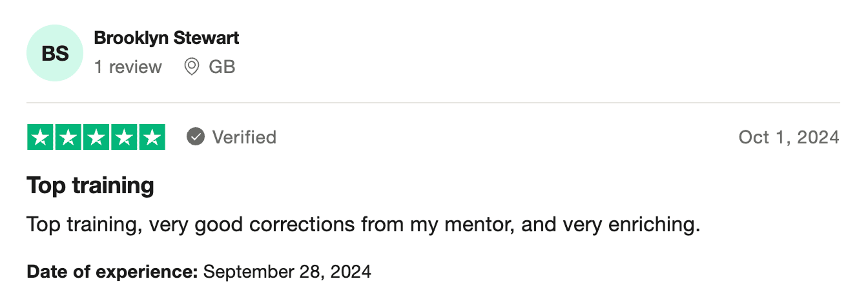Open the "Top training" review title
Image resolution: width=868 pixels, height=301 pixels.
[90, 186]
